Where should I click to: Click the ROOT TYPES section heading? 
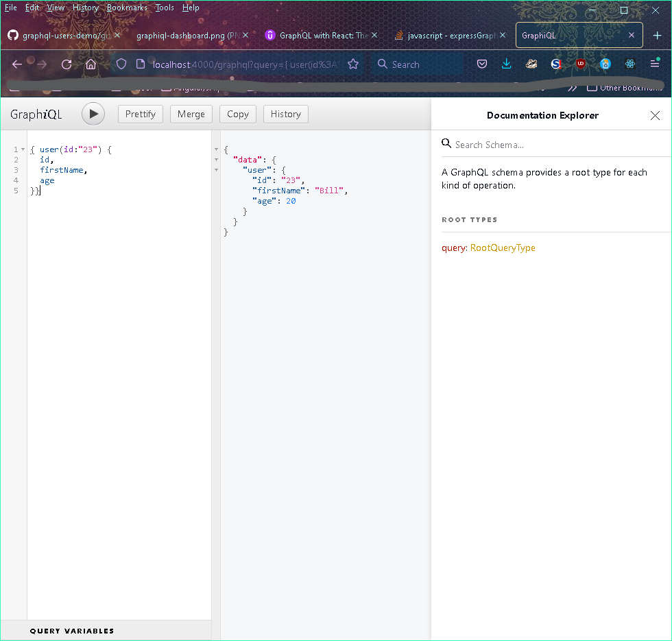coord(469,219)
